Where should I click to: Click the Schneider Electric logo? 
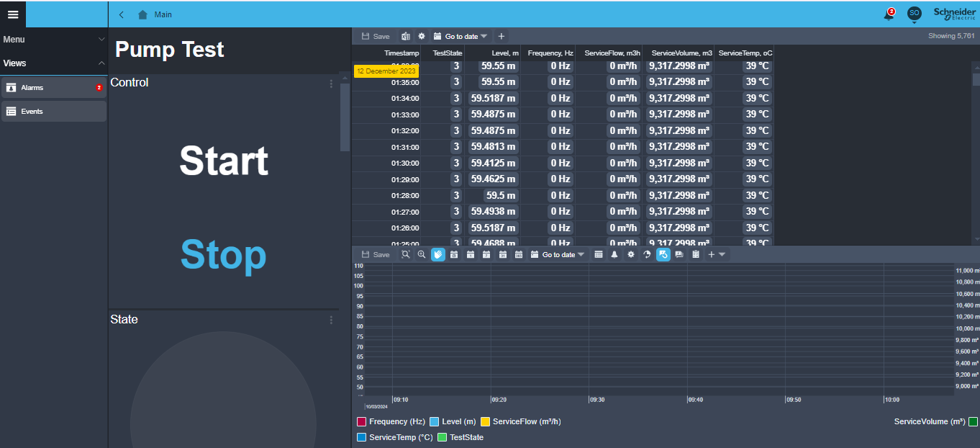(955, 14)
